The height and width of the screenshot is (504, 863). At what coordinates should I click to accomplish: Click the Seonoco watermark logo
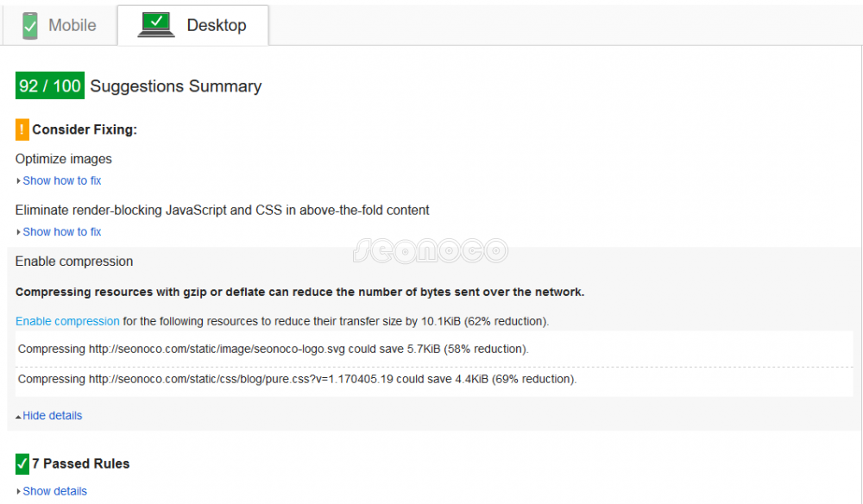pyautogui.click(x=430, y=250)
